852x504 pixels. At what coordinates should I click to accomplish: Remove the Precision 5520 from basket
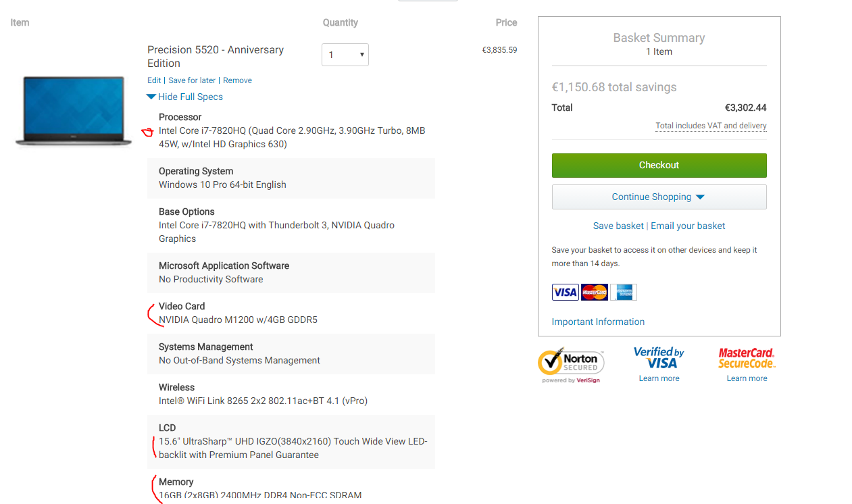coord(237,80)
